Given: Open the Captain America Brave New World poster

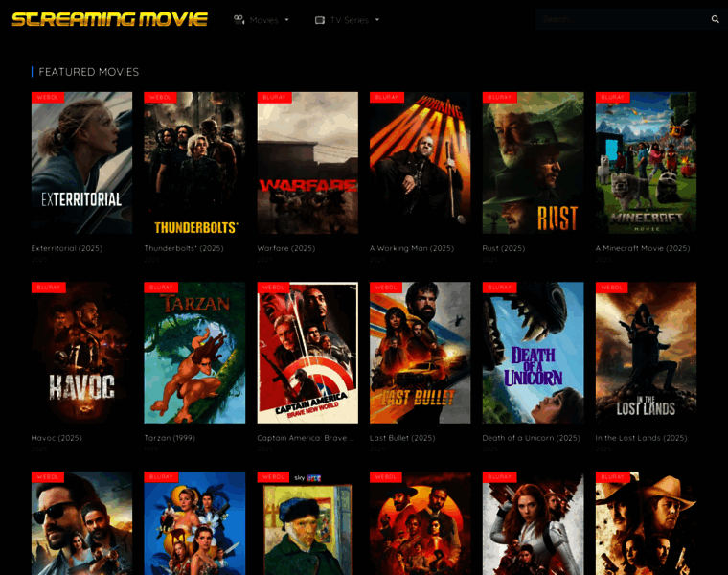Looking at the screenshot, I should point(307,353).
